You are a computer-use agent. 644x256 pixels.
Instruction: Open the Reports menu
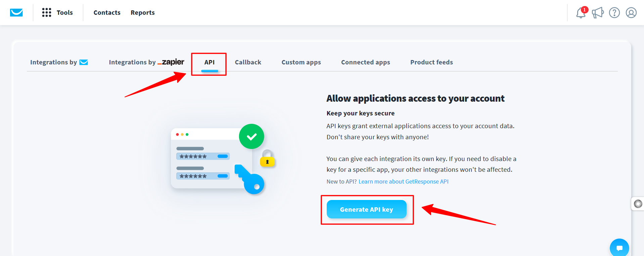[142, 12]
